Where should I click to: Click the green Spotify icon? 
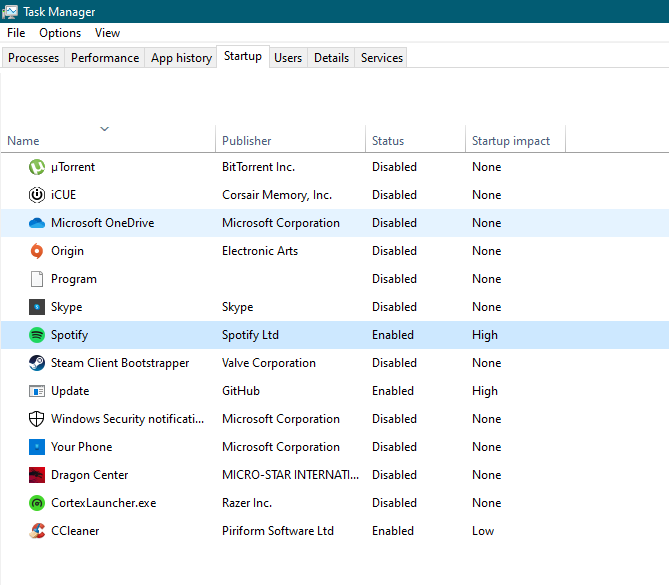coord(37,335)
